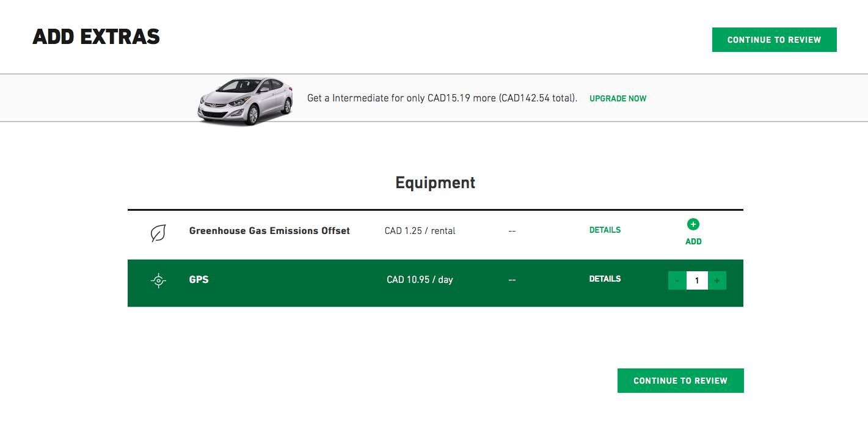The width and height of the screenshot is (868, 446).
Task: Open Details for GPS
Action: pyautogui.click(x=605, y=279)
